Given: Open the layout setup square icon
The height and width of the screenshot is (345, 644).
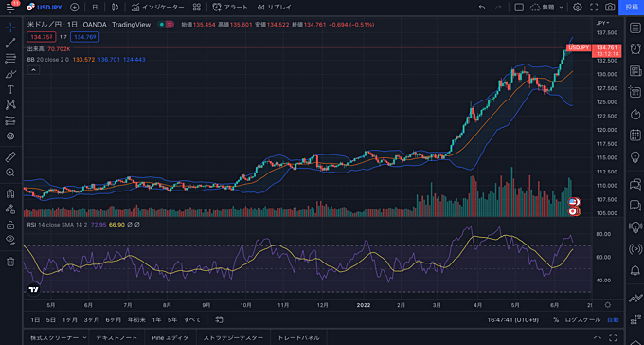Looking at the screenshot, I should (519, 7).
